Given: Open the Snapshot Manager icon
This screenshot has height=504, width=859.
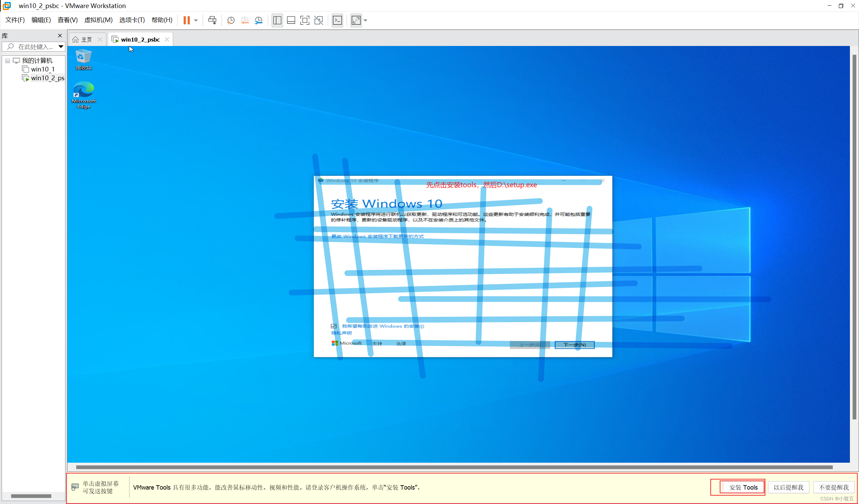Looking at the screenshot, I should (x=258, y=20).
